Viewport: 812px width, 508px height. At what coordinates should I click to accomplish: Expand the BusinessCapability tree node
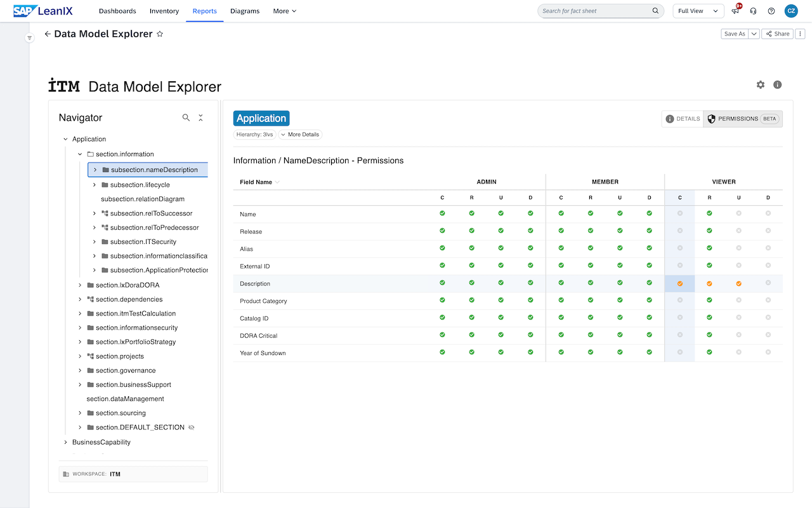(65, 442)
